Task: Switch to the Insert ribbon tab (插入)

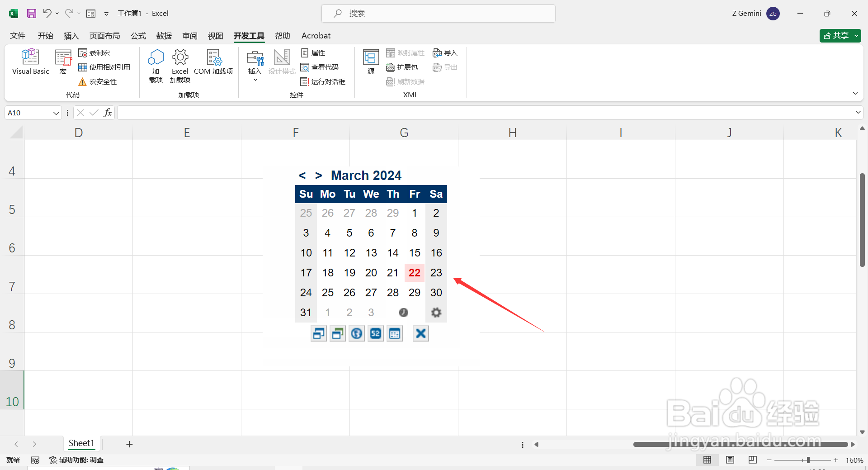Action: point(71,36)
